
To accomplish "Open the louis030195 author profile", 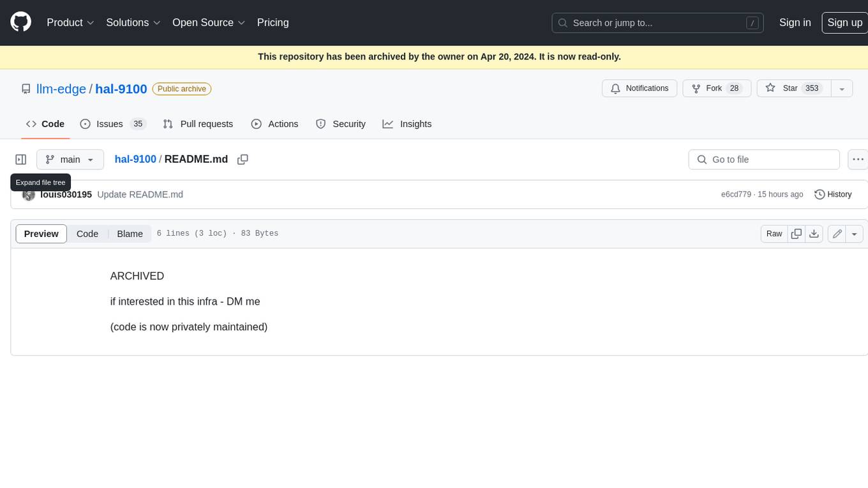I will pos(66,194).
